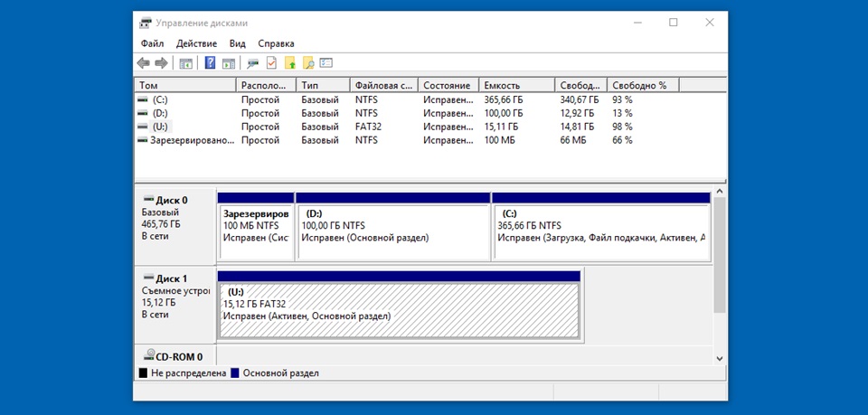Click the disk connect icon in toolbar

253,63
